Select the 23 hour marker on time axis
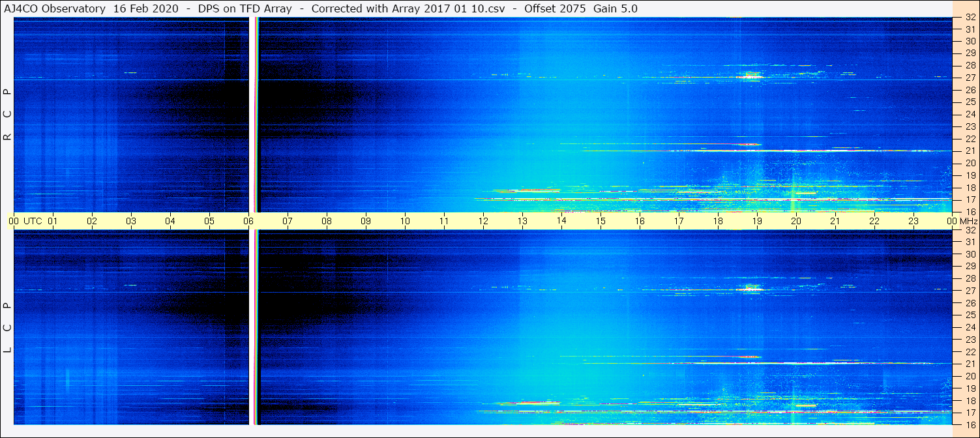The height and width of the screenshot is (438, 980). (913, 221)
